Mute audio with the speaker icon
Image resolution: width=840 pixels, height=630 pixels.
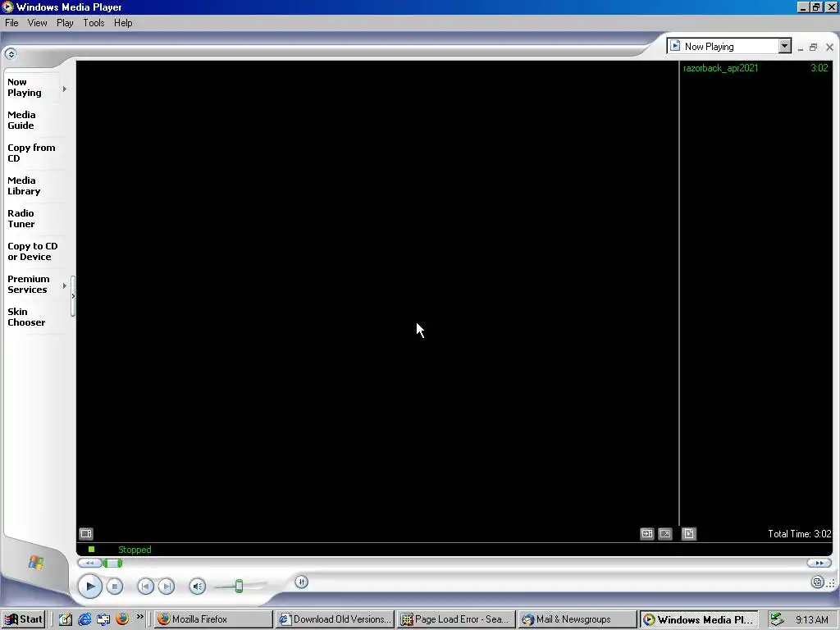coord(197,587)
